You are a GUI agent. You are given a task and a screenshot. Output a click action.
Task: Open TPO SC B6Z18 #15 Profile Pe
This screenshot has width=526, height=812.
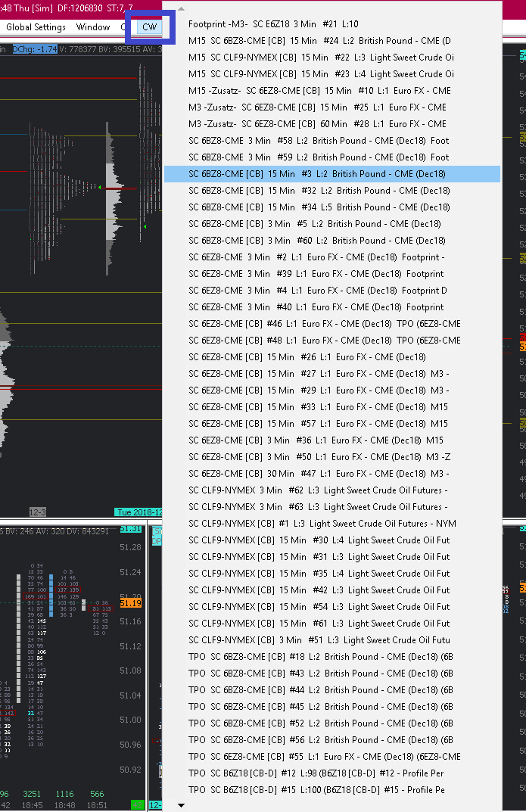coord(332,790)
